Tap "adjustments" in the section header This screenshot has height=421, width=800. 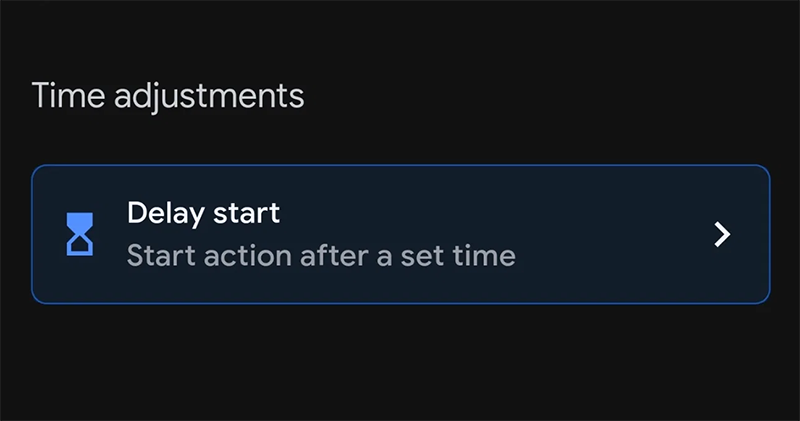(x=209, y=97)
